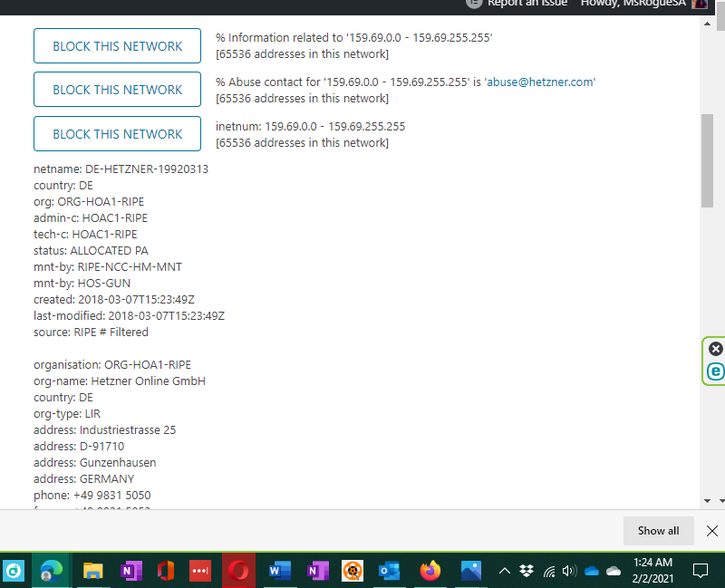Click the green 'e' side widget icon

click(716, 371)
